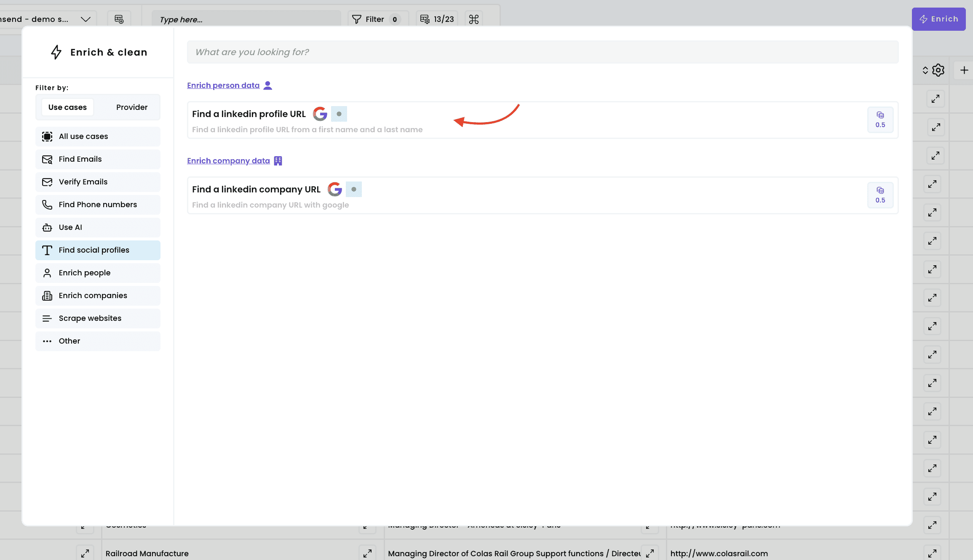Image resolution: width=973 pixels, height=560 pixels.
Task: Toggle the column sort arrows
Action: (x=925, y=70)
